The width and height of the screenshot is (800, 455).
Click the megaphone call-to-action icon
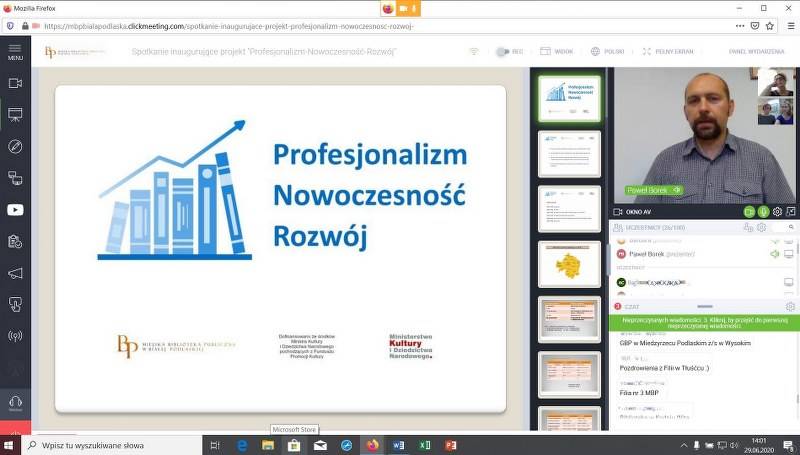(x=15, y=273)
